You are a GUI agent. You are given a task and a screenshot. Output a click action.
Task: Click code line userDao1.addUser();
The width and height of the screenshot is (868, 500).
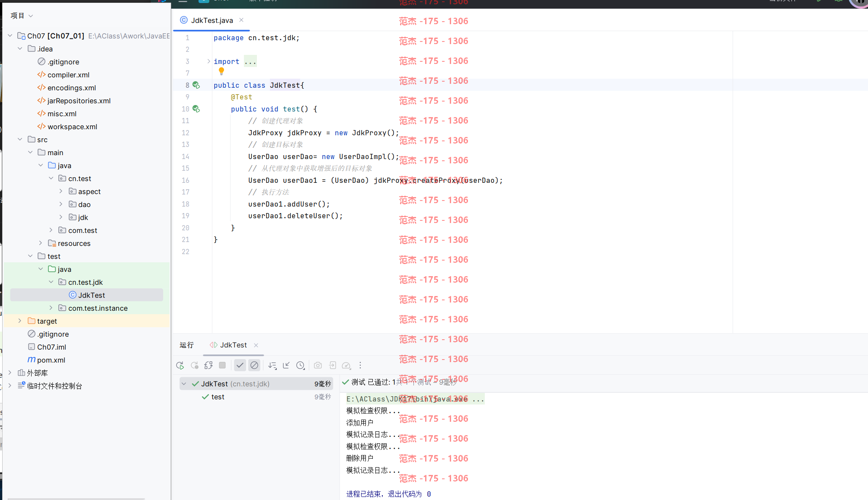[289, 204]
